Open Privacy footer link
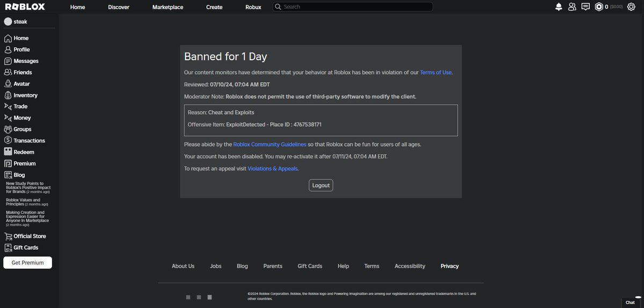The image size is (644, 308). (450, 266)
